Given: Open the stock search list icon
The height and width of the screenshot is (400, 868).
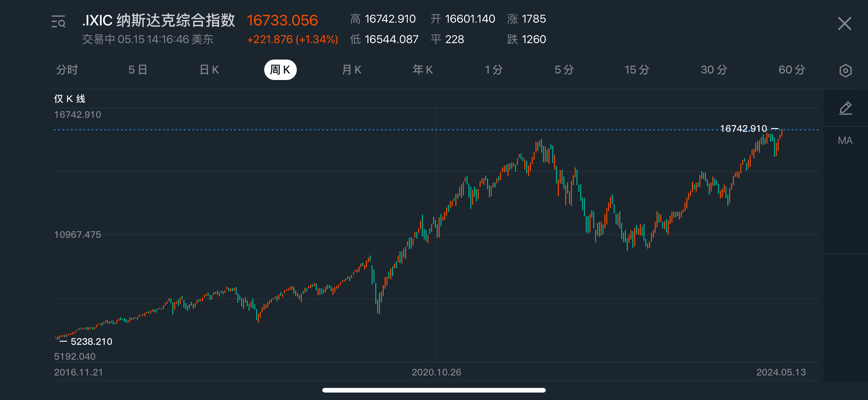Looking at the screenshot, I should (x=58, y=21).
